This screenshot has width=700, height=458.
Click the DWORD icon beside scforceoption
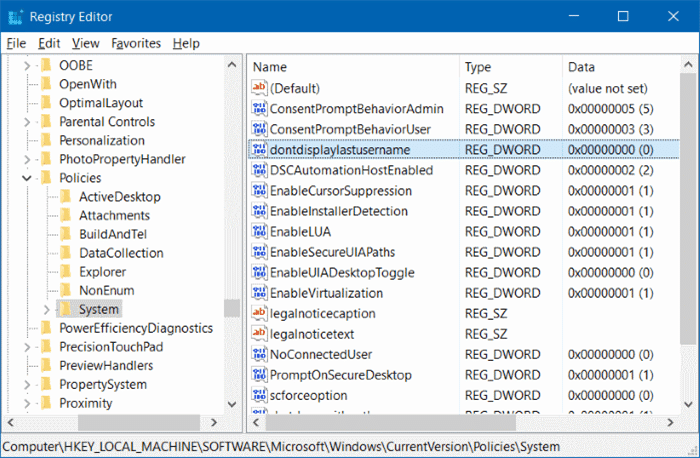coord(259,396)
